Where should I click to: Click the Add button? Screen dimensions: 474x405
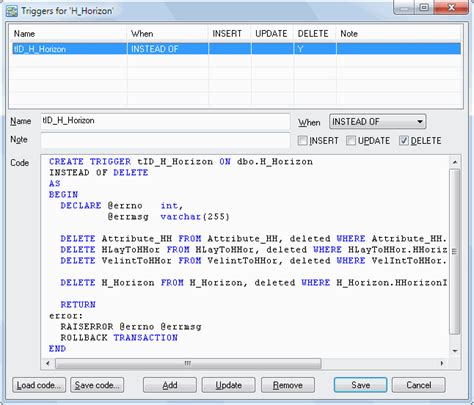coord(170,385)
